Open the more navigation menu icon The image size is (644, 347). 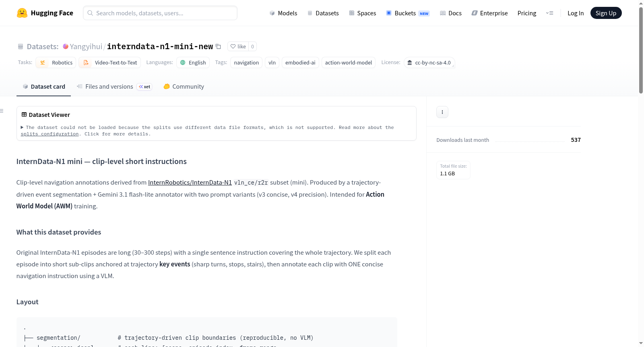549,13
